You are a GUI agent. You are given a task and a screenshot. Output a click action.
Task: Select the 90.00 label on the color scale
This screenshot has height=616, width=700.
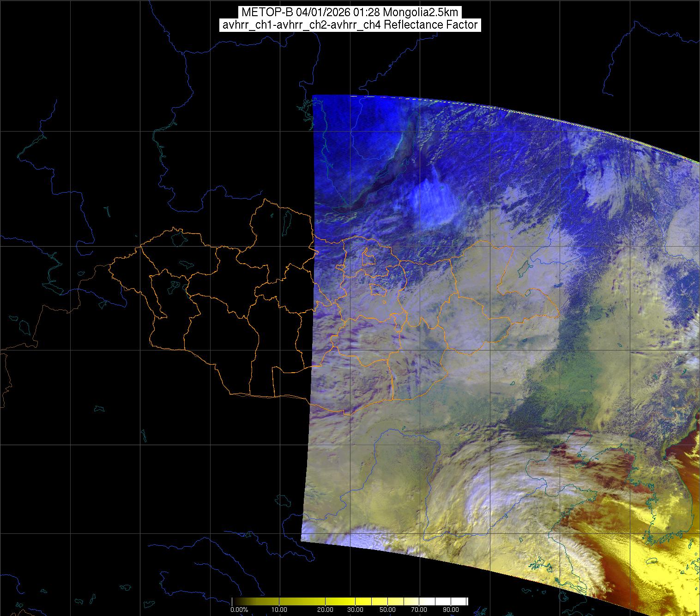pyautogui.click(x=452, y=610)
